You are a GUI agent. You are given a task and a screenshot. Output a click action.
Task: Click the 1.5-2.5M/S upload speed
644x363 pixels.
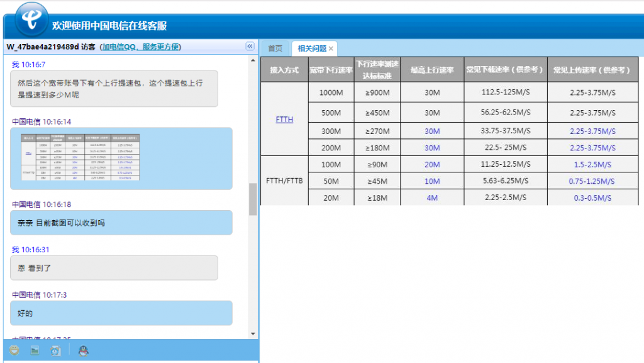pyautogui.click(x=592, y=164)
